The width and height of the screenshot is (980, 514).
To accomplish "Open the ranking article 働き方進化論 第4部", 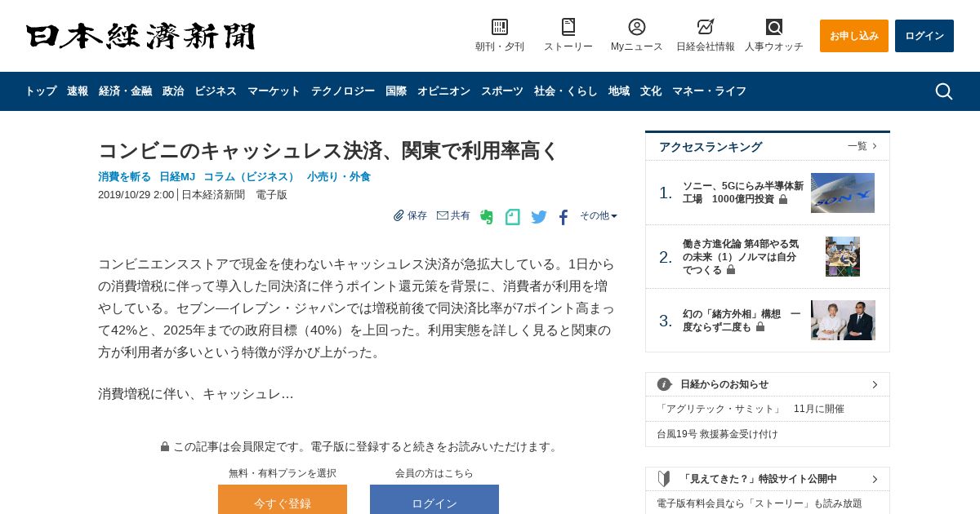I will click(x=741, y=256).
